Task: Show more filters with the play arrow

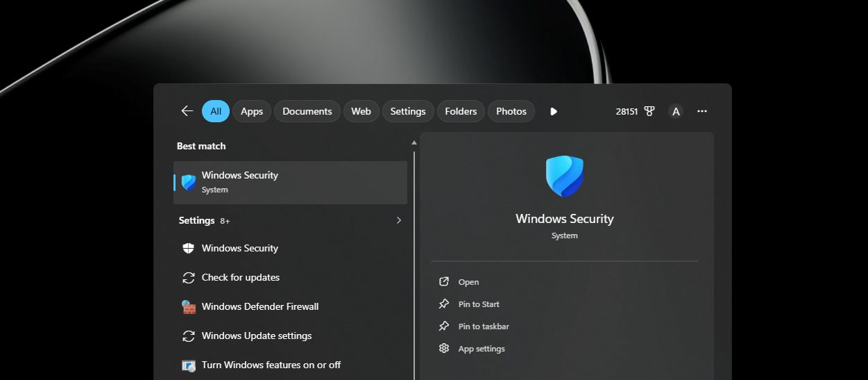Action: pos(554,111)
